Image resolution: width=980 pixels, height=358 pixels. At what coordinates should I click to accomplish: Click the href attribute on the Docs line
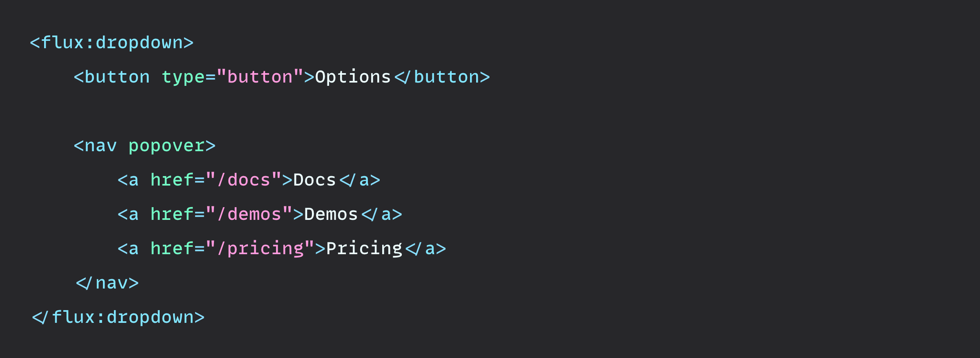point(172,180)
